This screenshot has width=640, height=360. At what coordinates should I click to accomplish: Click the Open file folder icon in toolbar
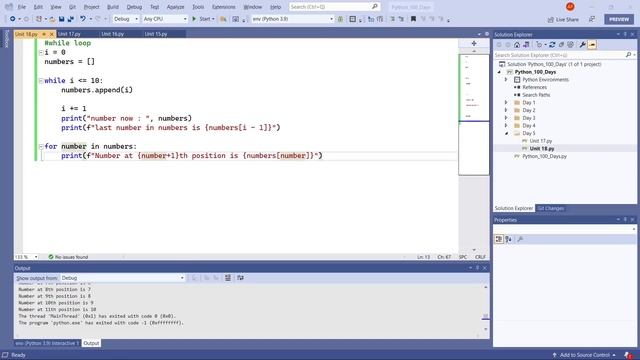[x=52, y=19]
